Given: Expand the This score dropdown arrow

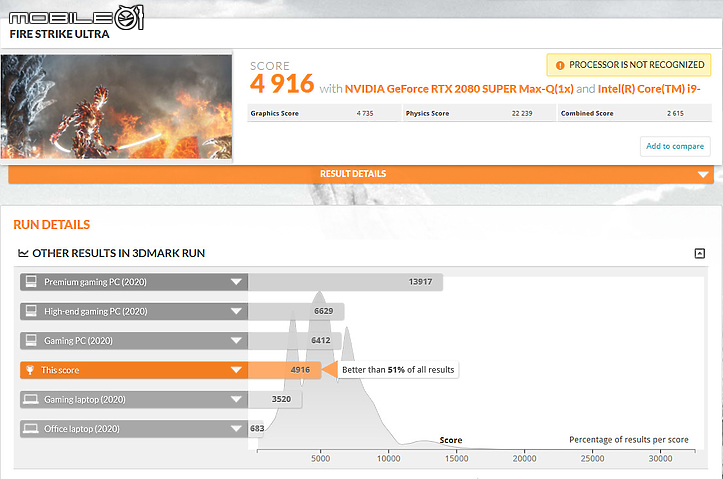Looking at the screenshot, I should click(236, 370).
